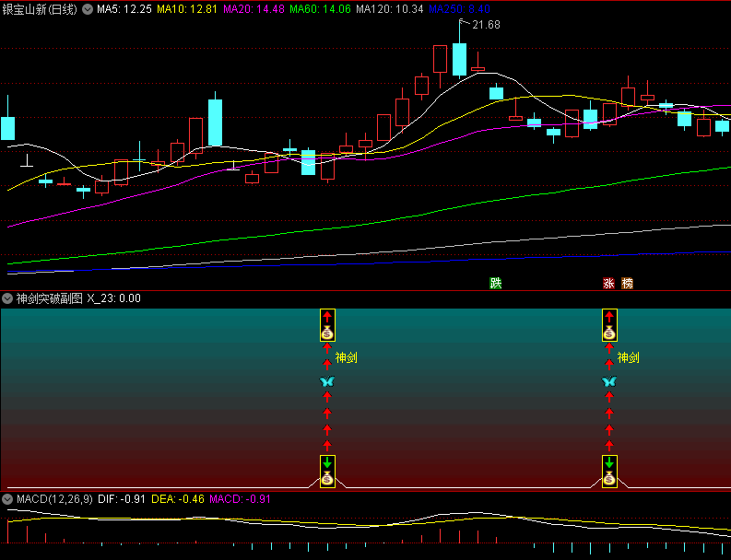731x560 pixels.
Task: Select the MA250: 8.40 label
Action: point(459,9)
